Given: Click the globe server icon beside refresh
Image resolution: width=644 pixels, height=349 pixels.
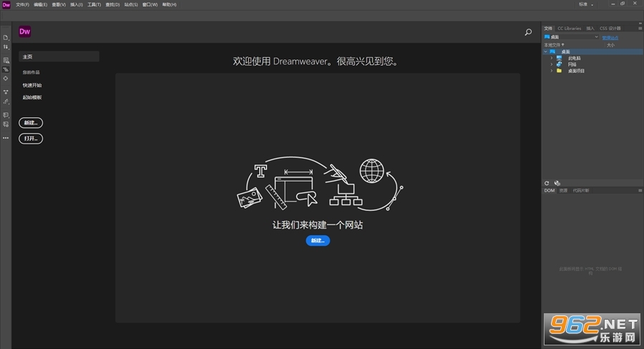Looking at the screenshot, I should pyautogui.click(x=557, y=183).
